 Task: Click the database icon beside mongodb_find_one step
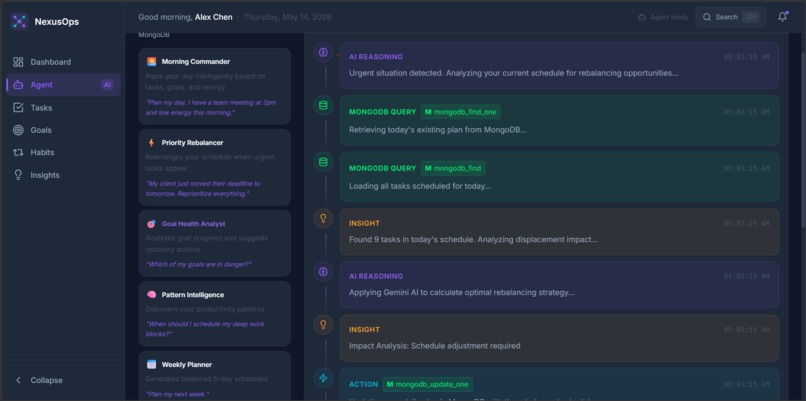(x=323, y=105)
